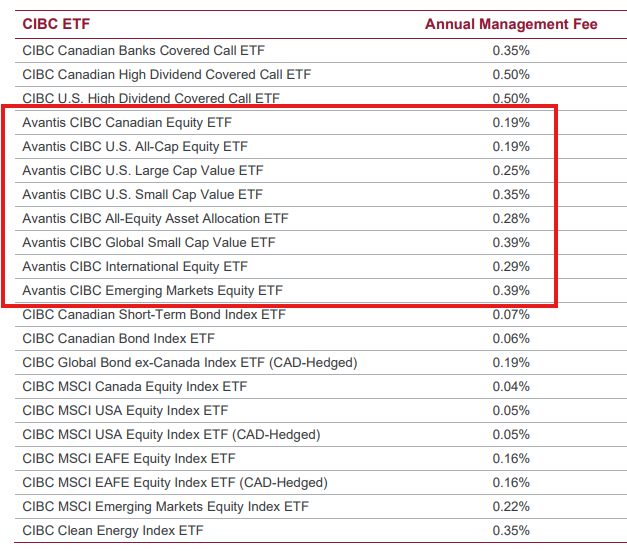Click 0.25% fee for Avantis U.S. Large Cap Value

[511, 171]
